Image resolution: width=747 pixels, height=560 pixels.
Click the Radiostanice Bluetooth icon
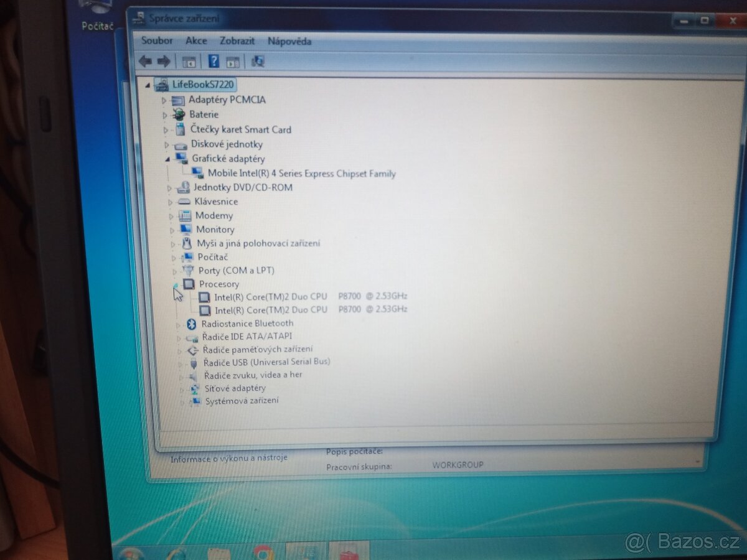coord(192,324)
